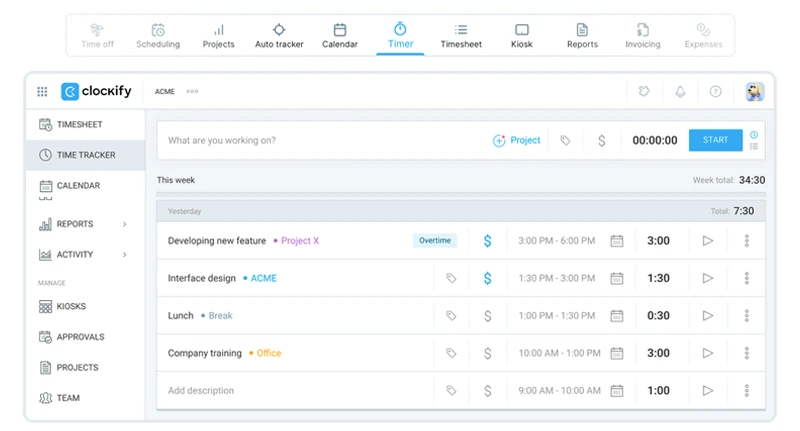
Task: Open the top Timesheet tab
Action: pos(461,36)
